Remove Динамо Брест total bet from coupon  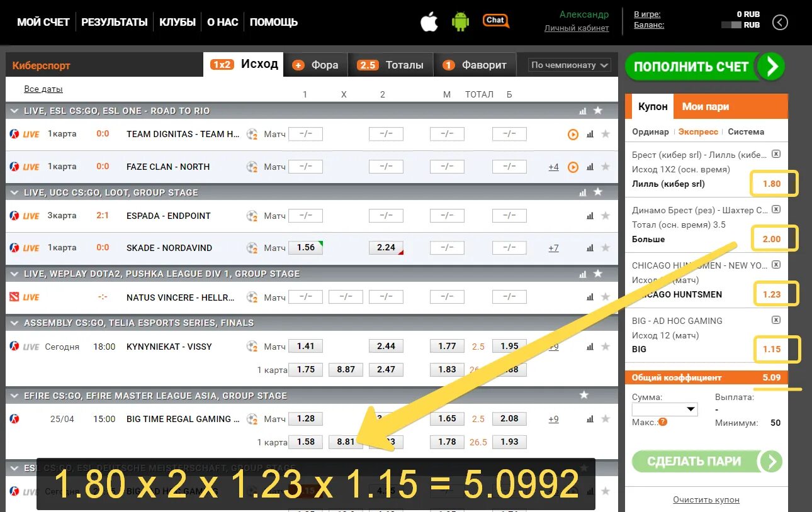click(x=776, y=209)
